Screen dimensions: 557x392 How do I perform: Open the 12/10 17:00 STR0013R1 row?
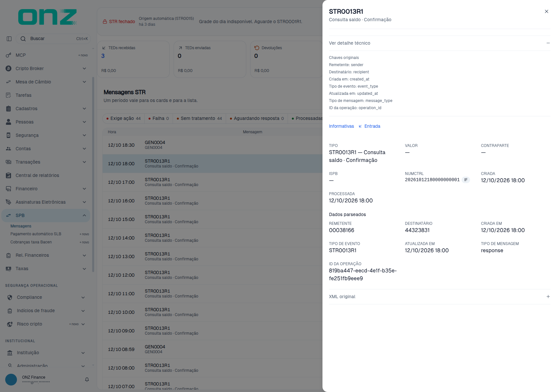click(212, 182)
